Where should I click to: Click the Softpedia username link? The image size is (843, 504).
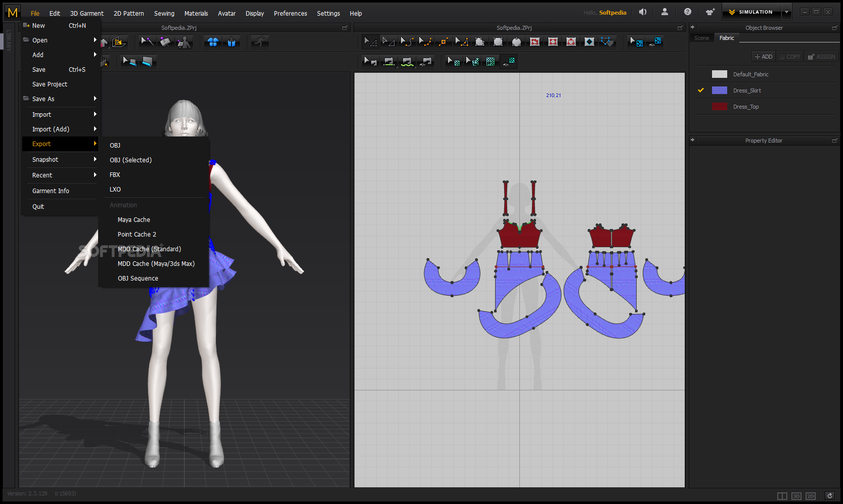tap(612, 13)
